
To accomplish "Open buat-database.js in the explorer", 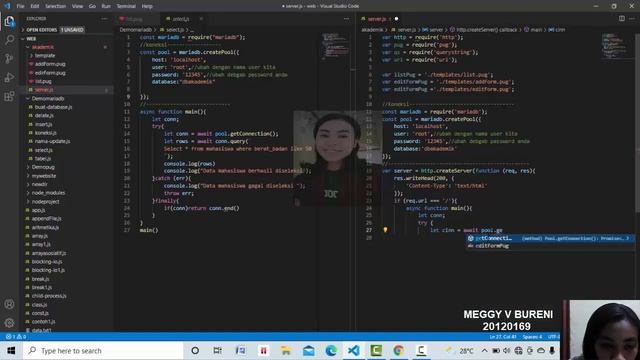I will (53, 107).
